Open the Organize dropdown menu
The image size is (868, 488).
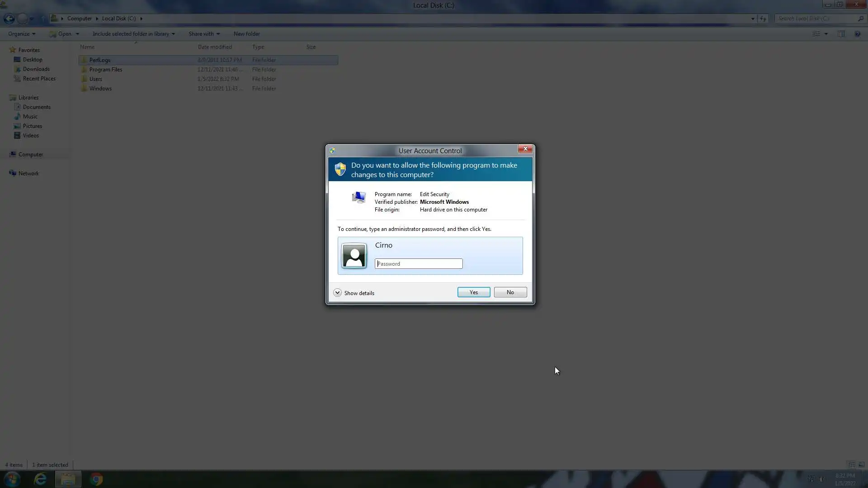(21, 34)
